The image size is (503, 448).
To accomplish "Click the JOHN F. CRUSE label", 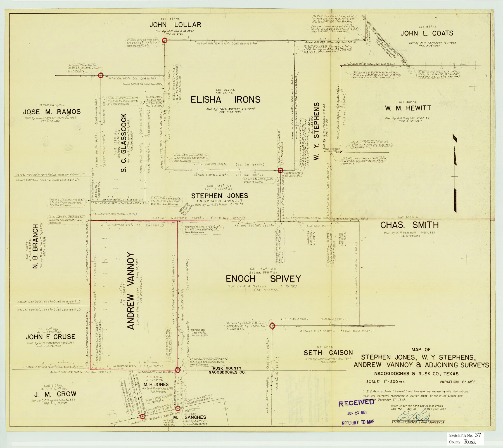I will coord(51,337).
